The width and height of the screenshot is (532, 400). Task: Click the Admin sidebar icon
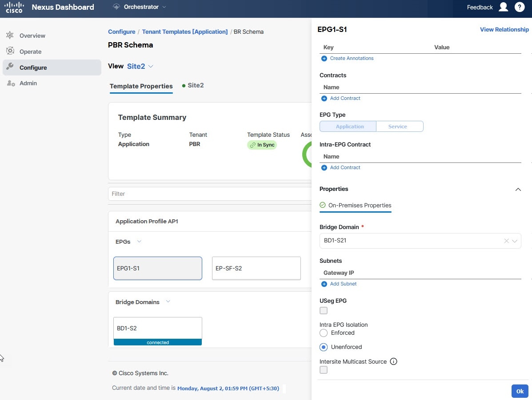(11, 83)
